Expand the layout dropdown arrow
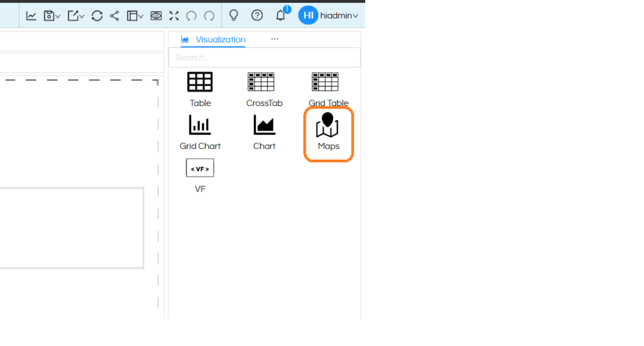This screenshot has height=346, width=644. (141, 16)
